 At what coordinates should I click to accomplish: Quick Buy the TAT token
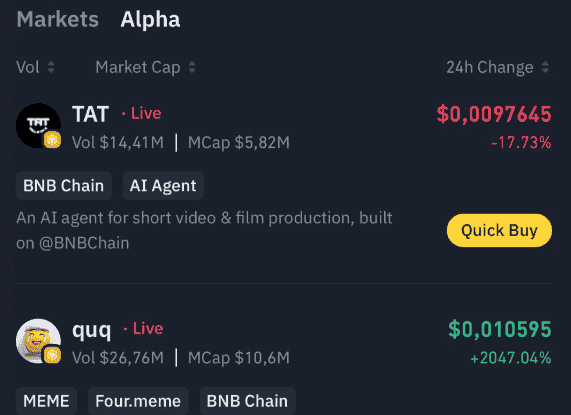499,230
